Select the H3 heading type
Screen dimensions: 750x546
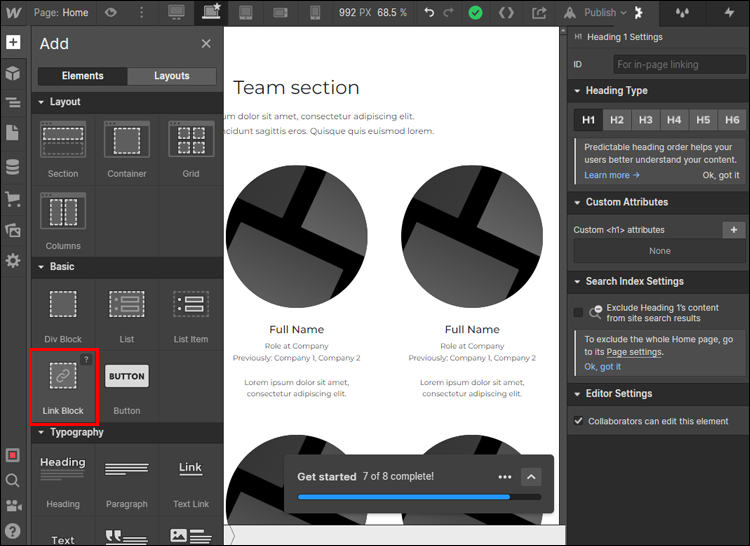point(646,120)
